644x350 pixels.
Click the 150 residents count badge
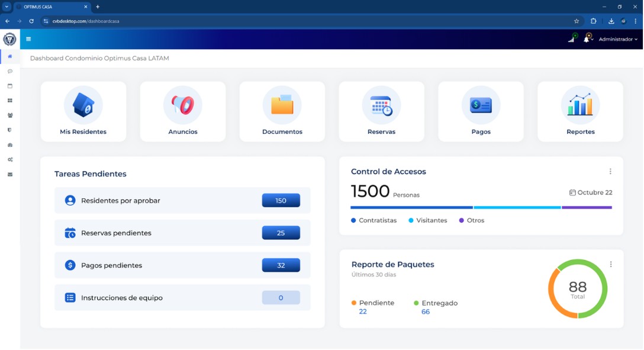(x=281, y=201)
